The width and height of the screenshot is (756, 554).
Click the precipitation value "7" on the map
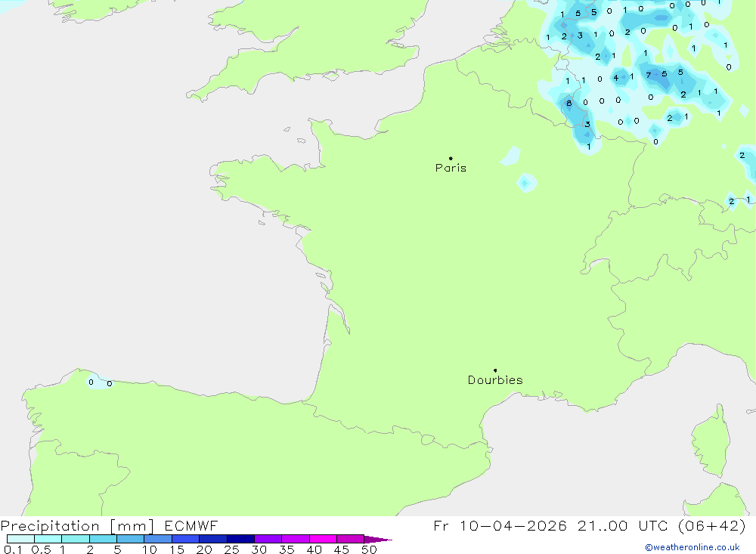648,75
